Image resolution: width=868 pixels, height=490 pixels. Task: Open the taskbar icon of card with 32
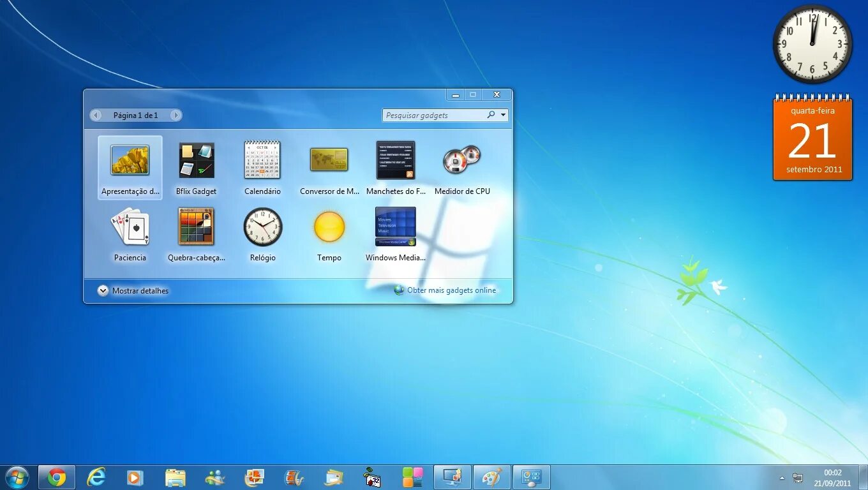coord(373,477)
